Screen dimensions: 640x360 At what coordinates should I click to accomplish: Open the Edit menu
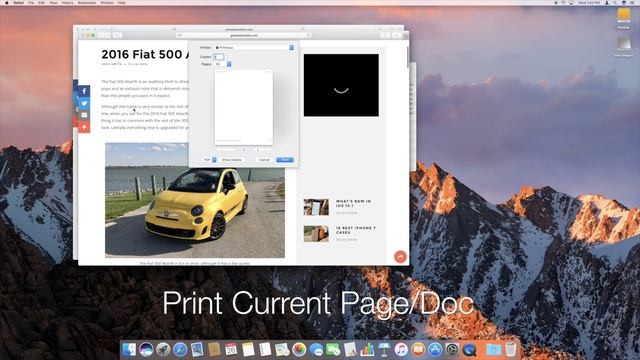tap(41, 2)
